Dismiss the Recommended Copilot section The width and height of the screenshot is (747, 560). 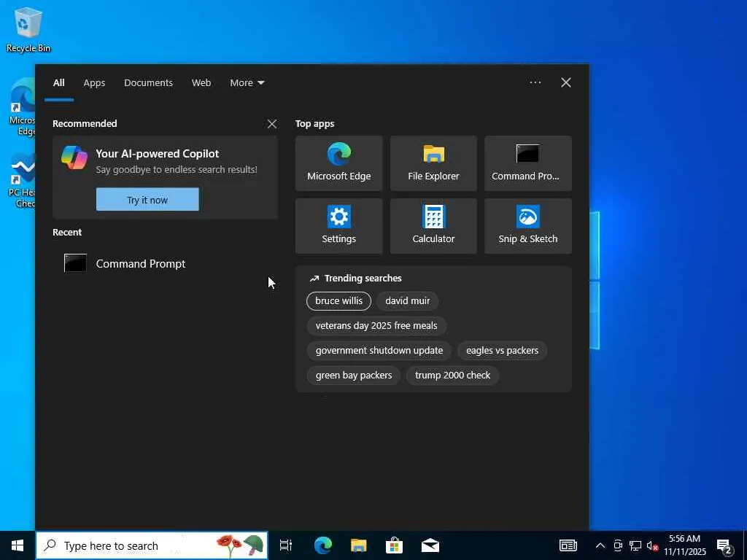point(272,124)
